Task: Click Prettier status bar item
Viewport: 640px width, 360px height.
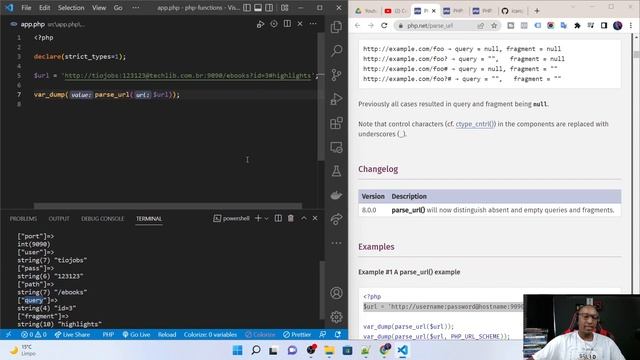Action: click(297, 335)
